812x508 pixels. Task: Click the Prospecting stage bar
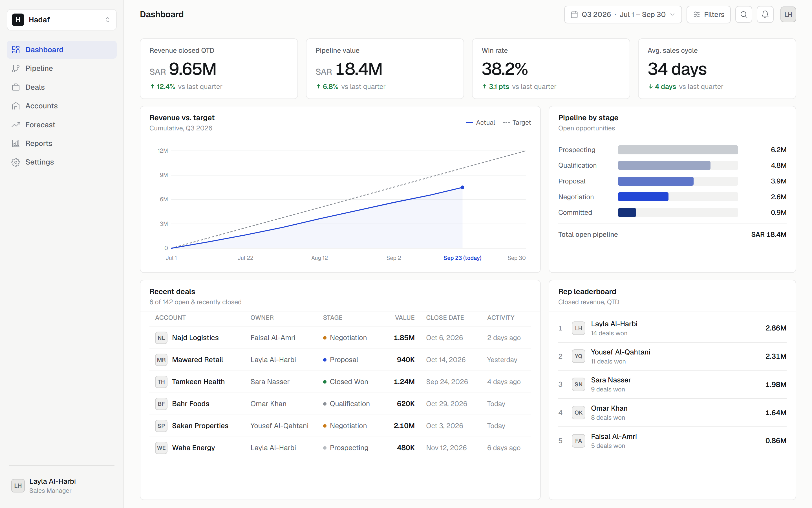tap(678, 150)
